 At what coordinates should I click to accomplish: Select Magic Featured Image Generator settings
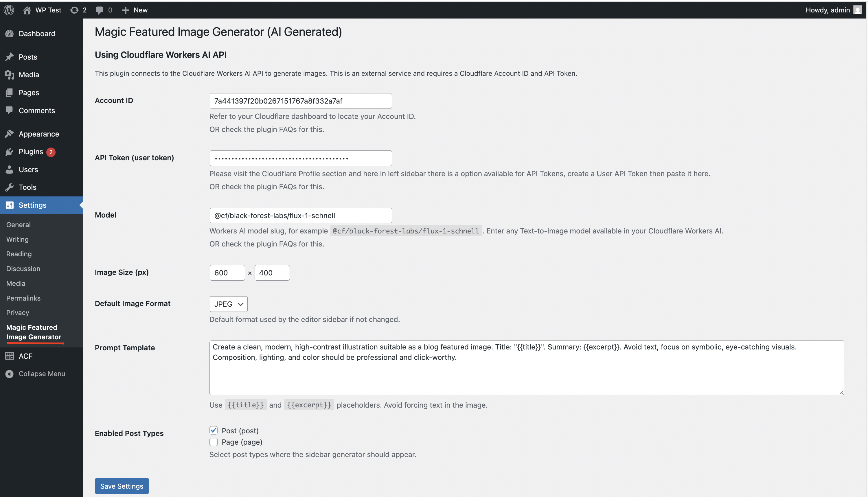coord(34,332)
